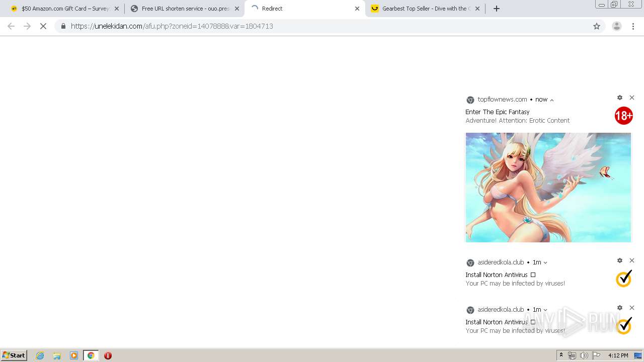Close the Gearbest Top Seller tab
The image size is (644, 362).
[x=477, y=9]
